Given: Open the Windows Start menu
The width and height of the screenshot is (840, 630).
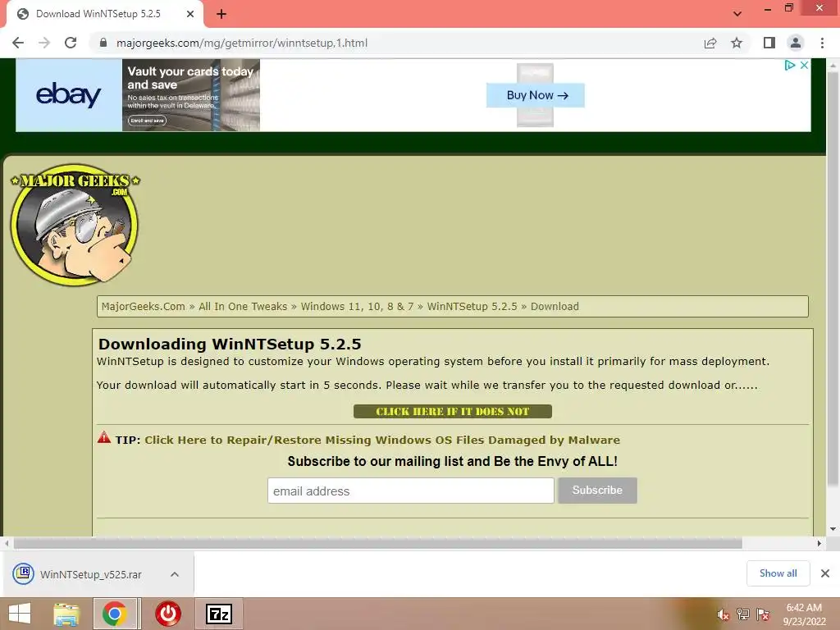Looking at the screenshot, I should pyautogui.click(x=20, y=614).
